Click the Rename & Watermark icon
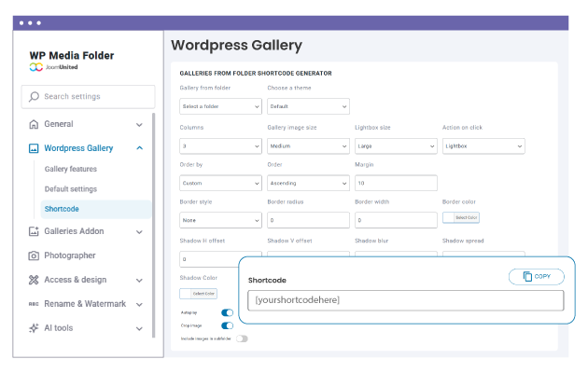 (x=34, y=304)
